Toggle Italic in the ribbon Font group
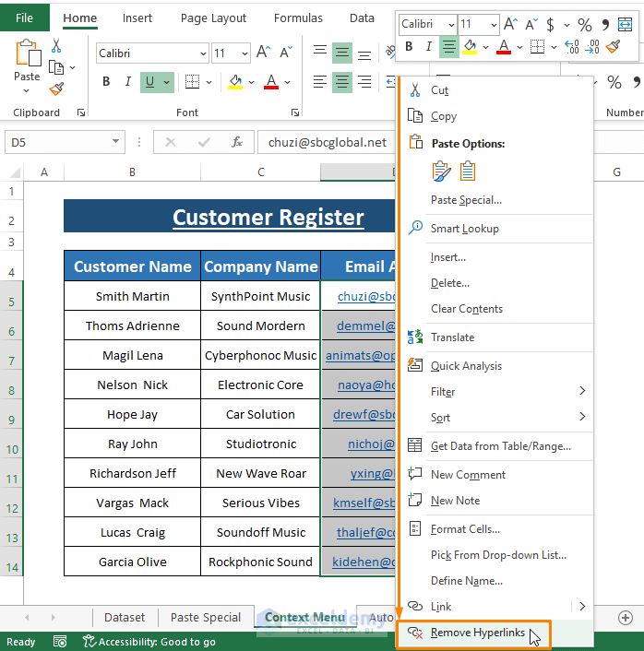Image resolution: width=644 pixels, height=651 pixels. click(x=128, y=82)
